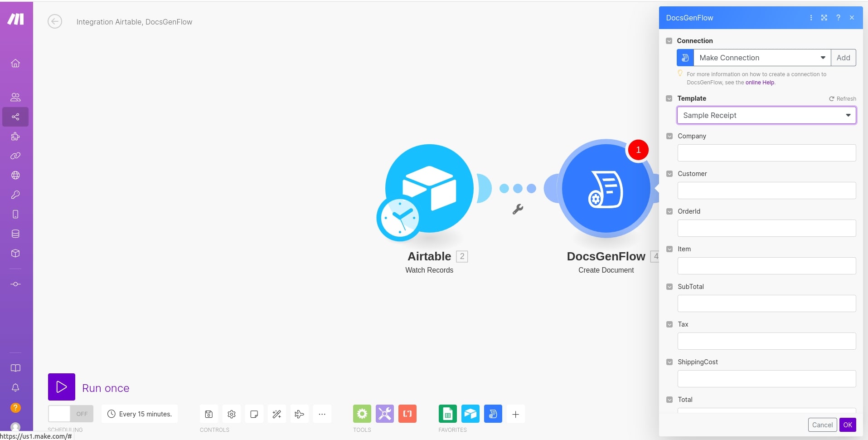Go back with the arrow circle icon
Screen dimensions: 868x440
click(x=55, y=21)
